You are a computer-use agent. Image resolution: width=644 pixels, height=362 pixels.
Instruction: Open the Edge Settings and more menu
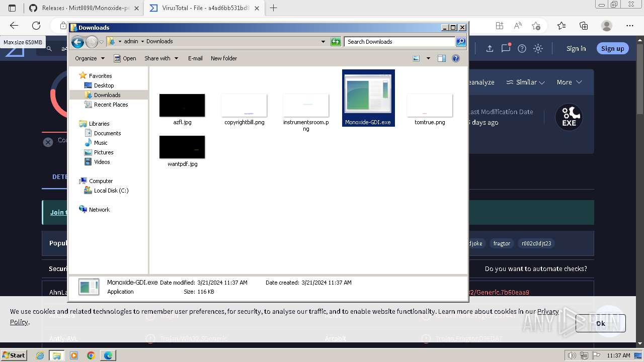coord(630,26)
